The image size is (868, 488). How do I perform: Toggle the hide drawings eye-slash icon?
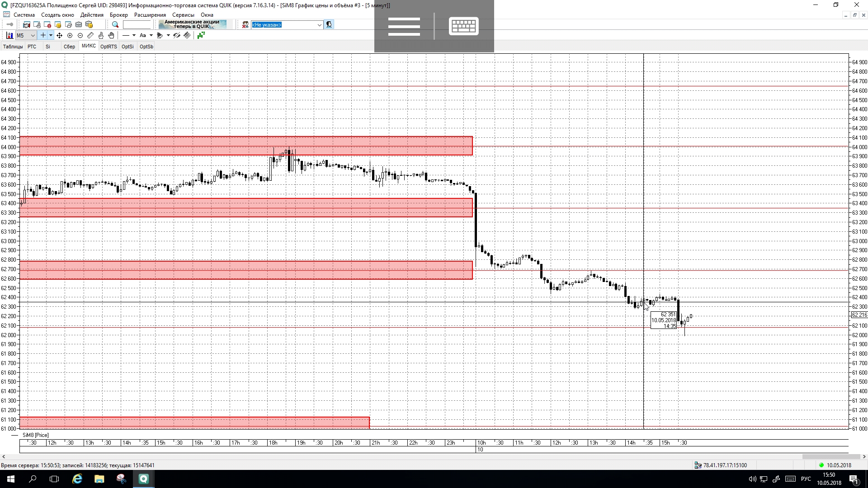click(177, 35)
